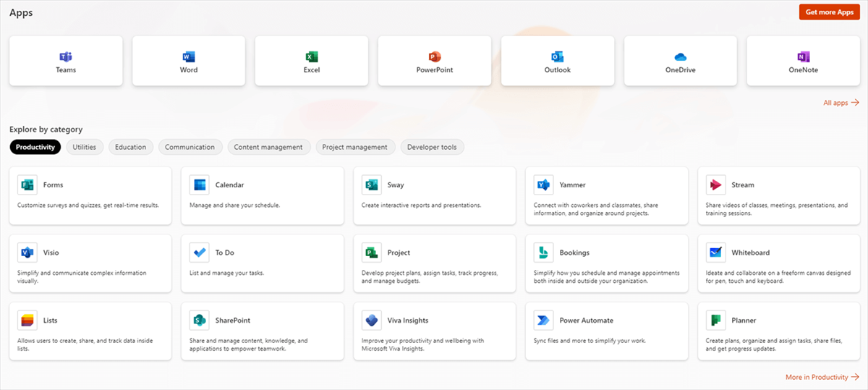This screenshot has height=390, width=868.
Task: Click the Stream play icon
Action: (x=715, y=185)
